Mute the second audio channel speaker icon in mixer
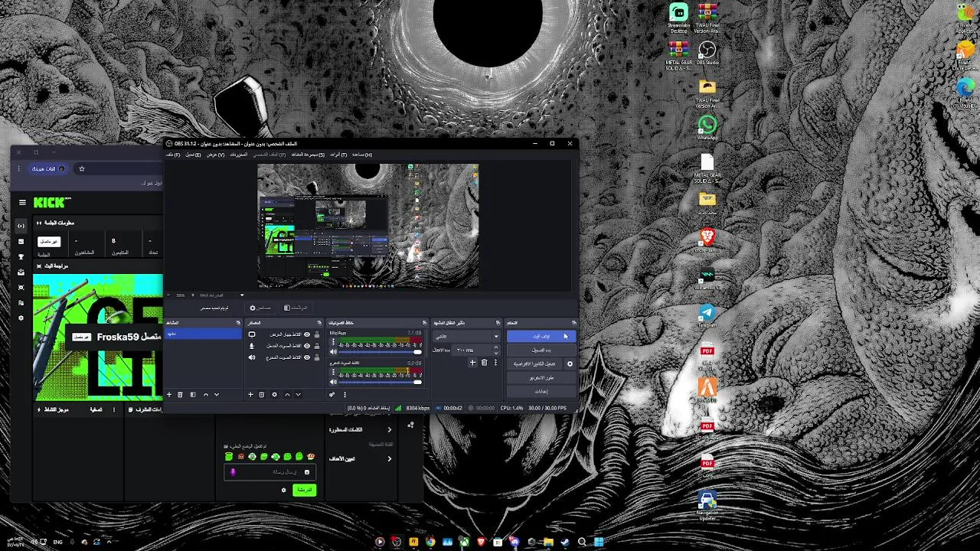This screenshot has width=980, height=551. pos(333,382)
